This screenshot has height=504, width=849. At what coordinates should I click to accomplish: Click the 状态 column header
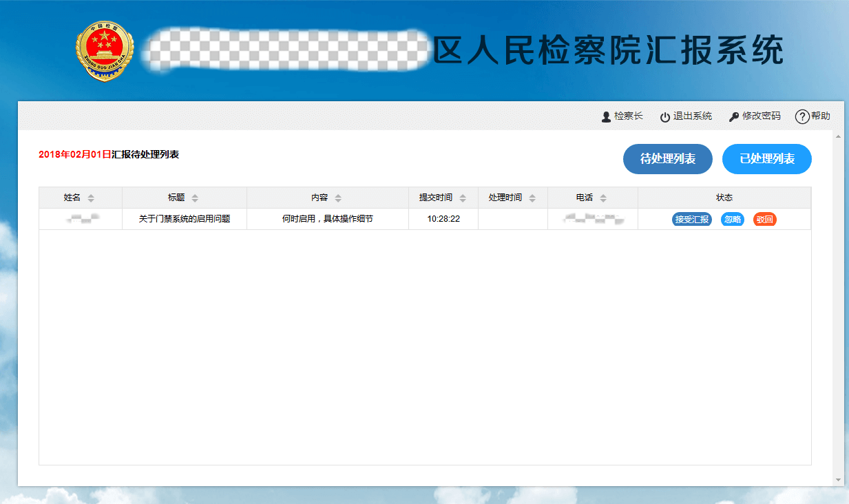coord(724,198)
